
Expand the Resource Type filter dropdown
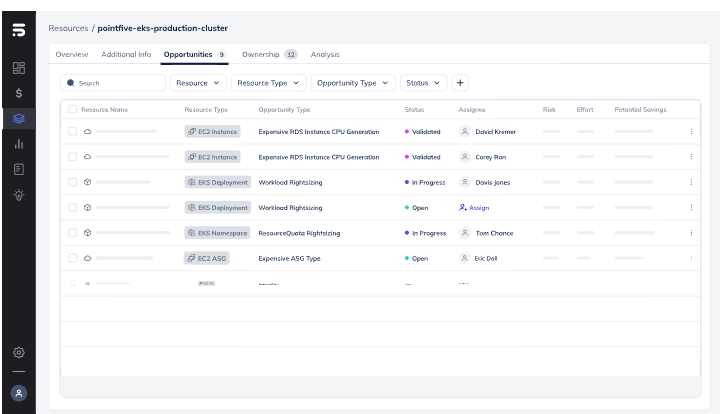point(269,83)
